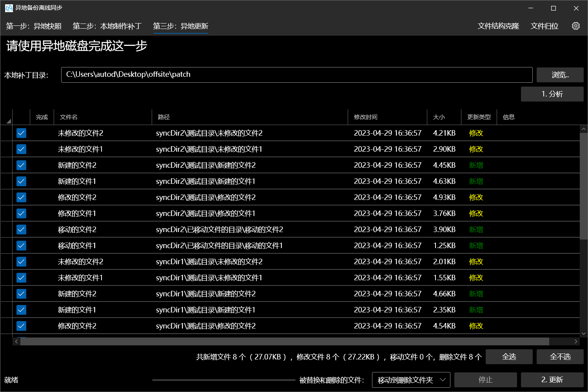Toggle checkbox for syncDir2\测试目录\修改的文件1

pyautogui.click(x=22, y=214)
